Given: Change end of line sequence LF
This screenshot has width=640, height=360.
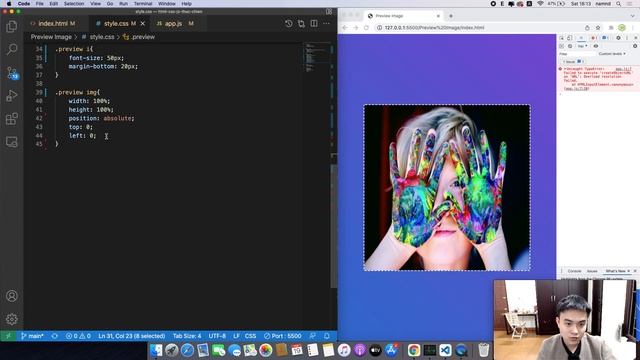Looking at the screenshot, I should (236, 336).
